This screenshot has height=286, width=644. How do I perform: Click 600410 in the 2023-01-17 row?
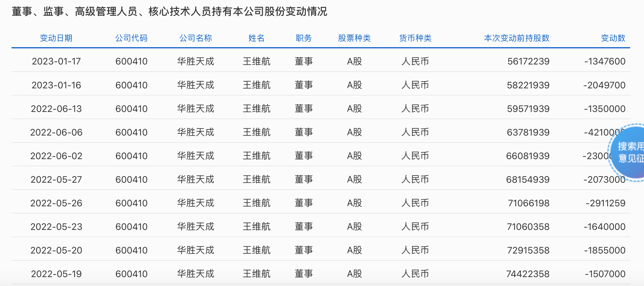131,61
